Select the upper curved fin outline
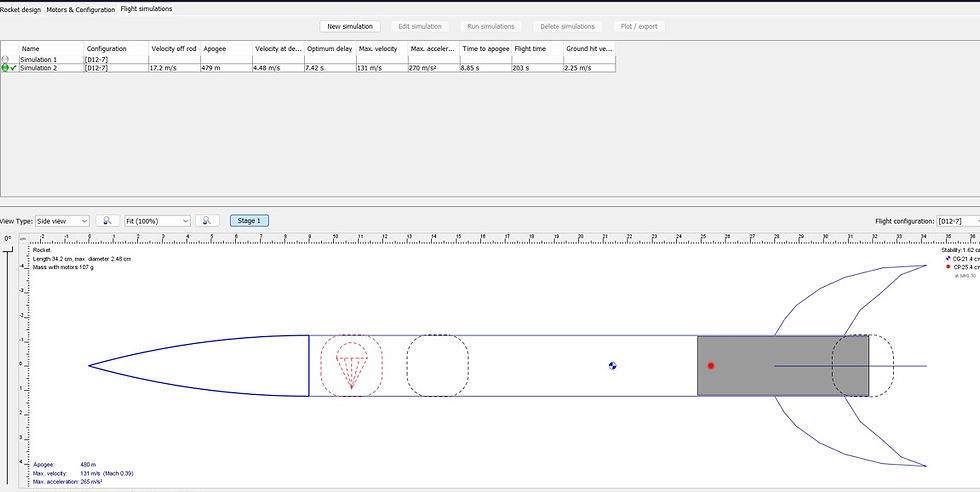This screenshot has height=492, width=980. [x=850, y=299]
